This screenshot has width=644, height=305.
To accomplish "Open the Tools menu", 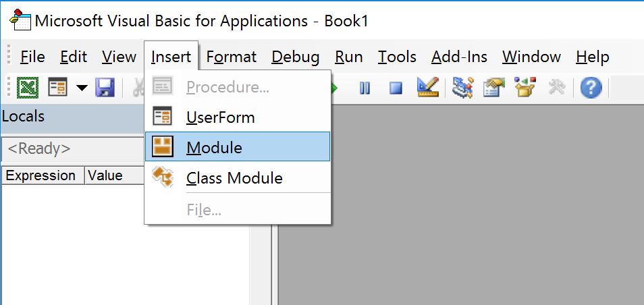I will 397,57.
